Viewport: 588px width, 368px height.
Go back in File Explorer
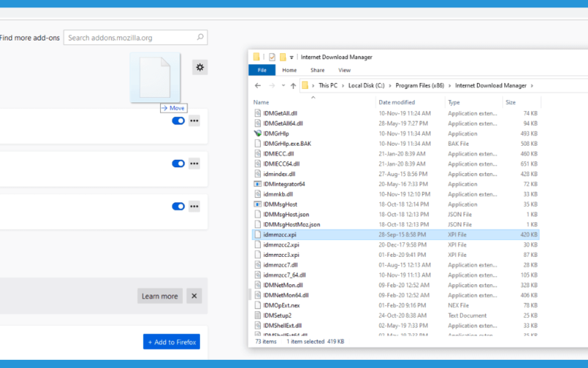258,85
